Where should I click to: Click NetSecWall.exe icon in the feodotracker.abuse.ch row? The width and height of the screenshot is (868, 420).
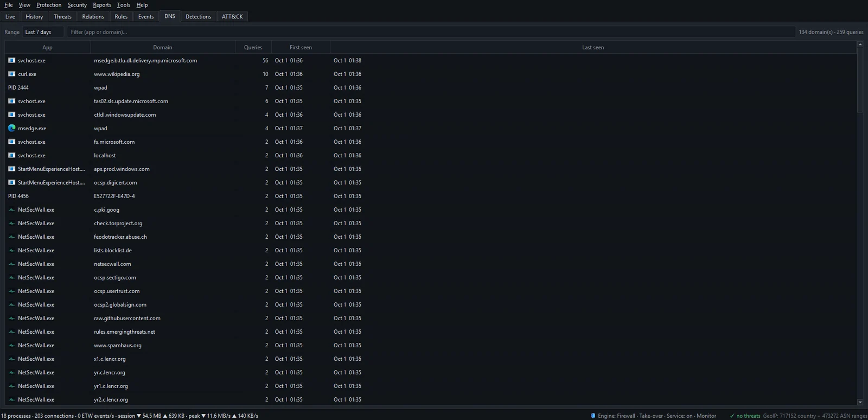coord(11,237)
